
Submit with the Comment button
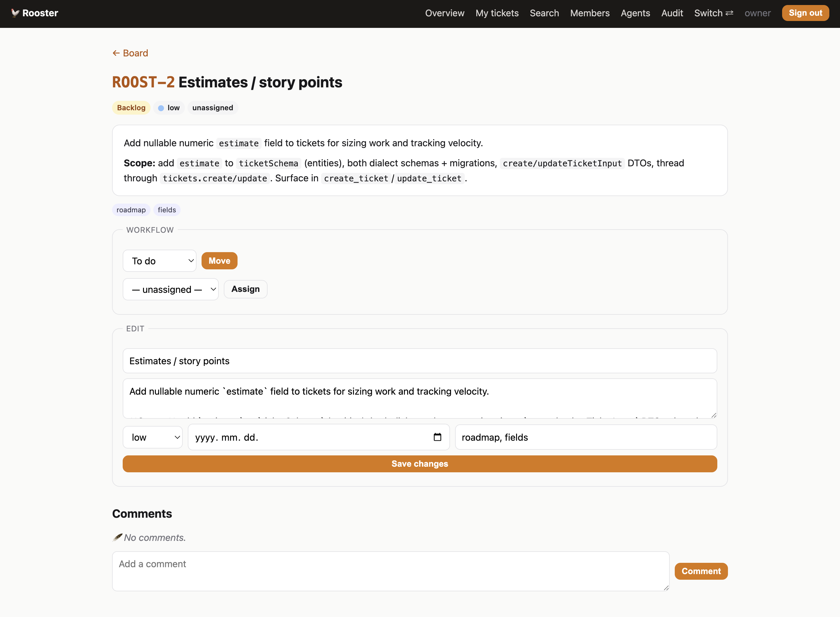point(701,571)
